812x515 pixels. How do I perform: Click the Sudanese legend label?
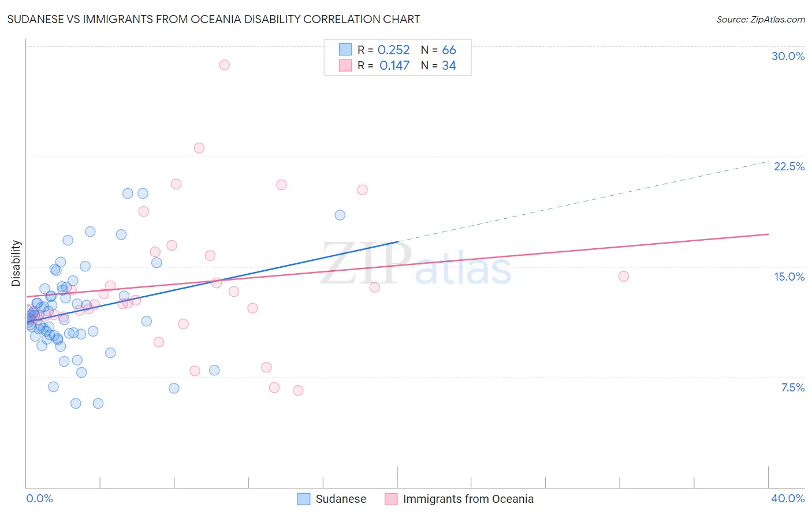click(341, 499)
